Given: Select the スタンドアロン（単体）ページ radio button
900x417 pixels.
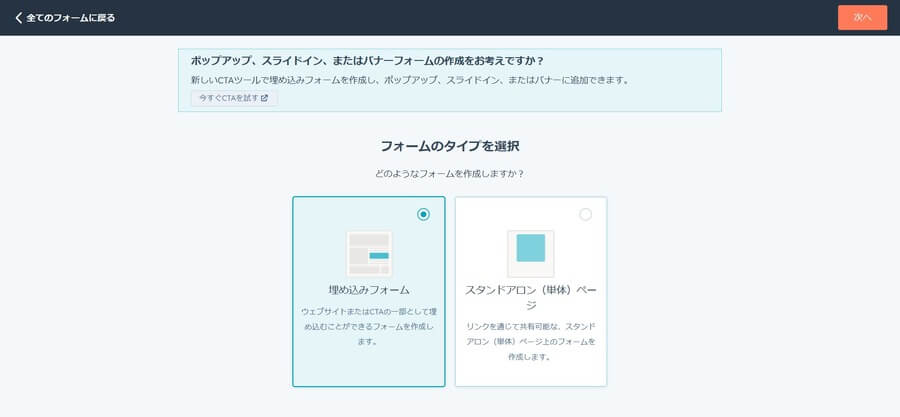Looking at the screenshot, I should pos(585,215).
